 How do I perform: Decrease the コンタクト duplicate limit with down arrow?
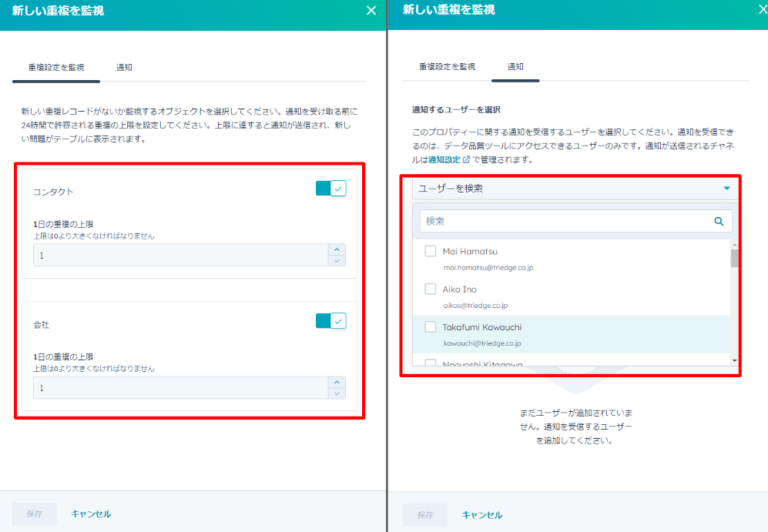[x=337, y=261]
